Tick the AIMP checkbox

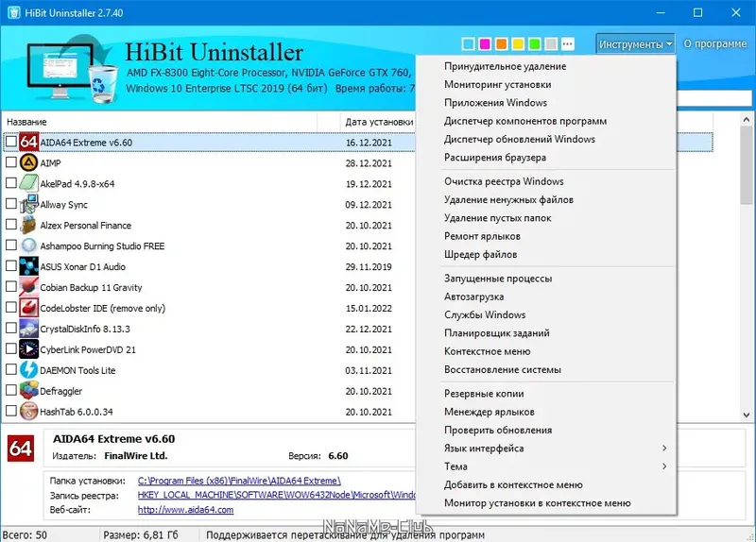pos(10,162)
